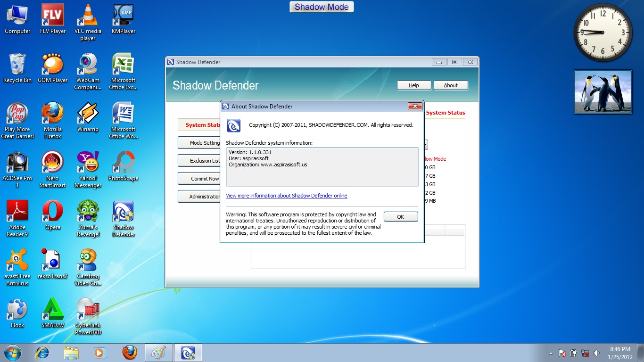This screenshot has width=644, height=362.
Task: Launch Windows Media Player from taskbar
Action: tap(99, 353)
